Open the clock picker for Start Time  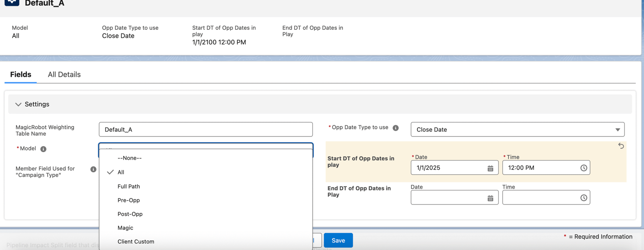pos(584,168)
